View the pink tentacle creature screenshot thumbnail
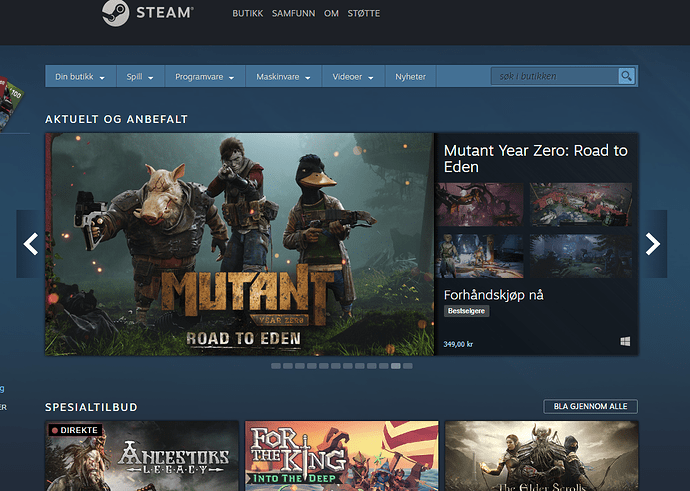Image resolution: width=690 pixels, height=491 pixels. point(480,205)
